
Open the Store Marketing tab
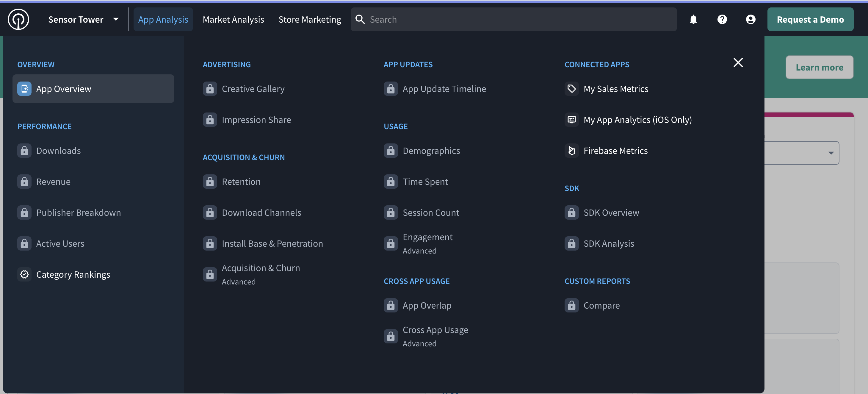point(310,20)
